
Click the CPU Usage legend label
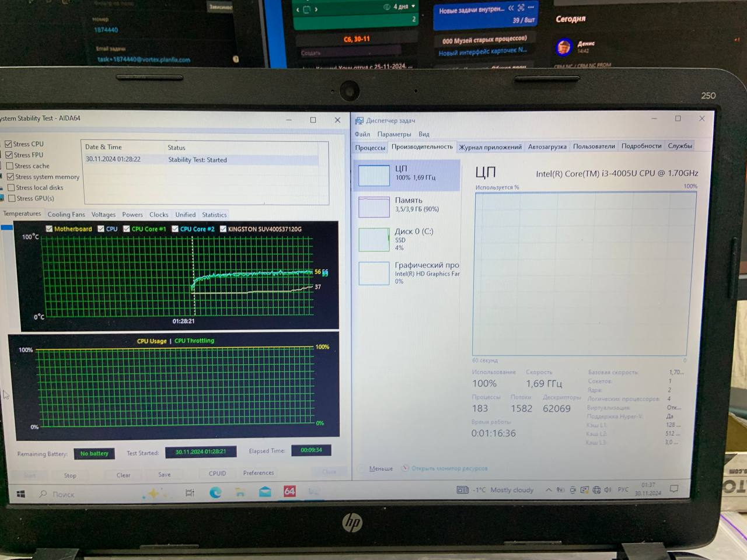click(x=152, y=341)
